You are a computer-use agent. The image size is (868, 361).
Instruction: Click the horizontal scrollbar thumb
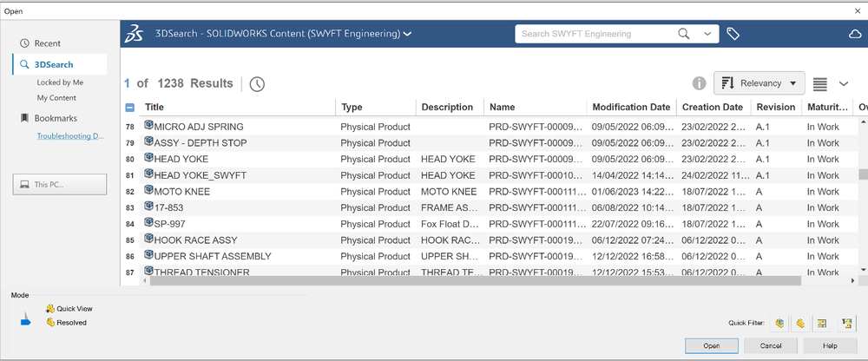click(x=475, y=280)
